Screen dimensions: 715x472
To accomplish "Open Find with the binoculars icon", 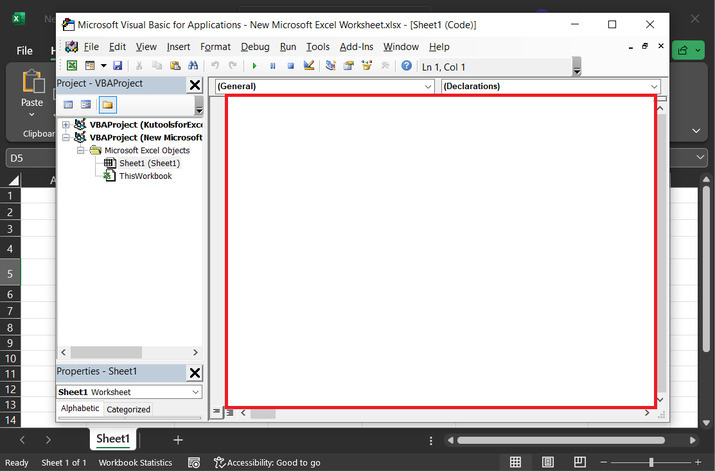I will pos(193,66).
